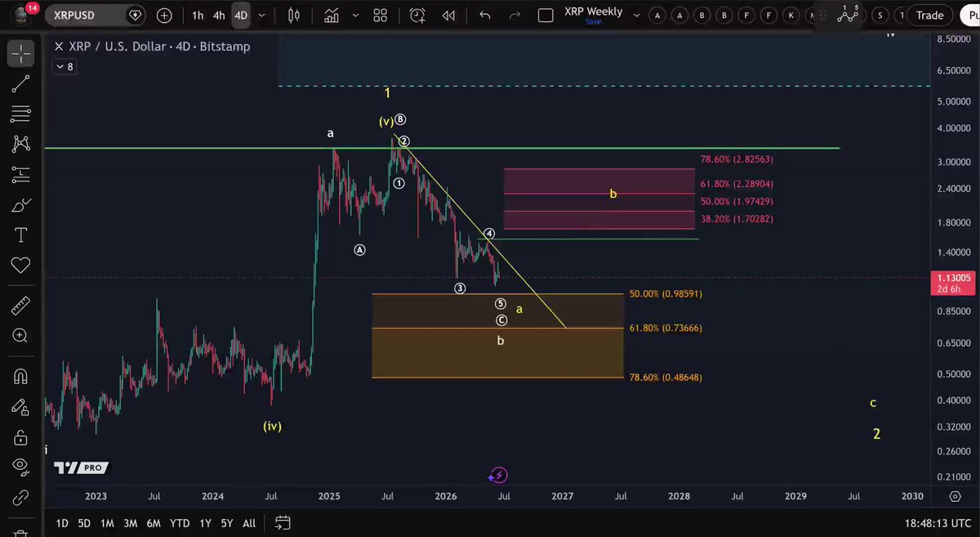The height and width of the screenshot is (537, 980).
Task: Toggle magnet mode for drawings
Action: tap(20, 376)
